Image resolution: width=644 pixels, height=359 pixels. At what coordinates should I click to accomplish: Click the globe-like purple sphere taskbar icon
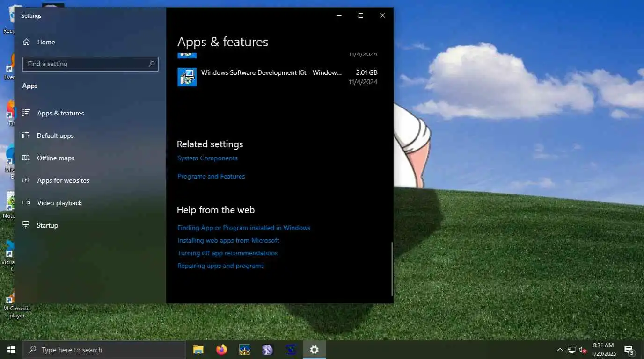267,350
